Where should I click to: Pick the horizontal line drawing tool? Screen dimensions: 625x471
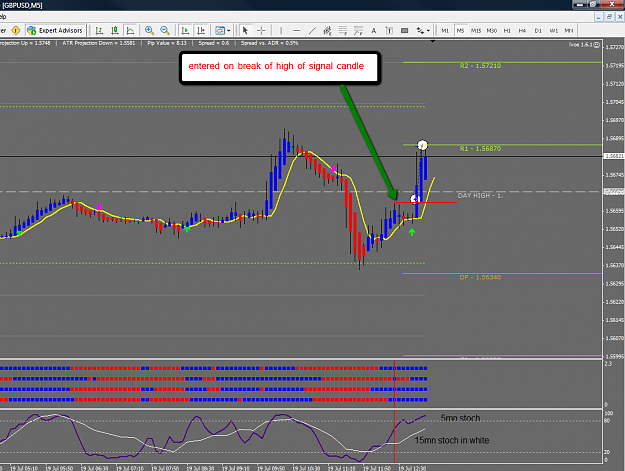(297, 31)
